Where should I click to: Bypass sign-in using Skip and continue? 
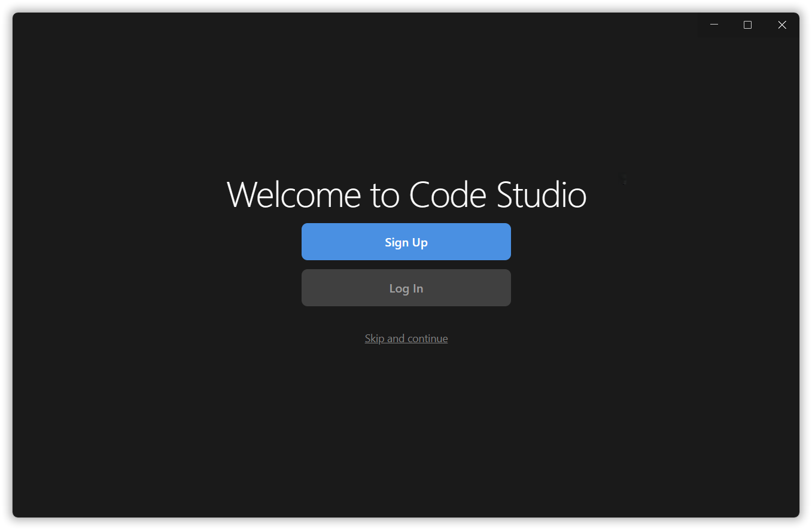pyautogui.click(x=406, y=339)
